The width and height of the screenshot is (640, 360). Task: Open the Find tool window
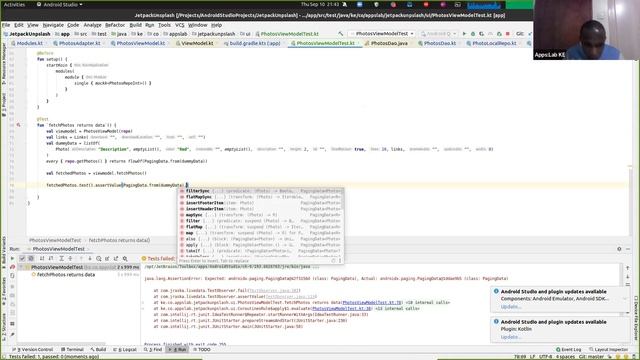(x=153, y=349)
